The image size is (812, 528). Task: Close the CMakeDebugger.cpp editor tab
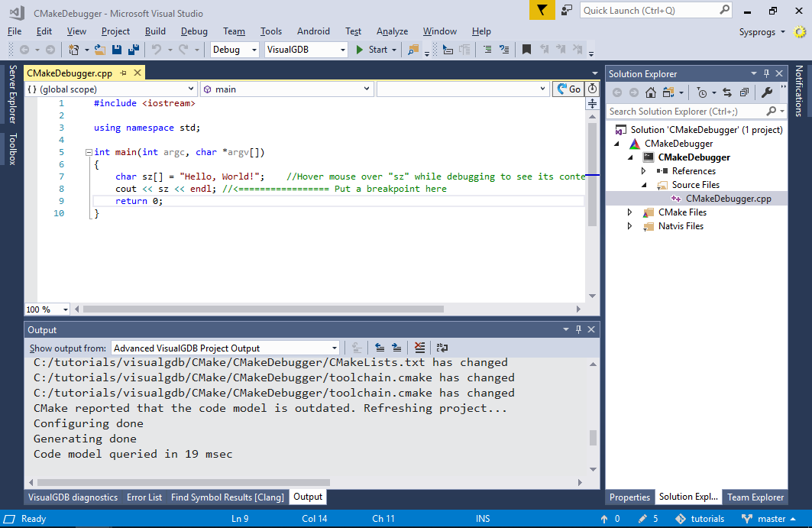(137, 73)
